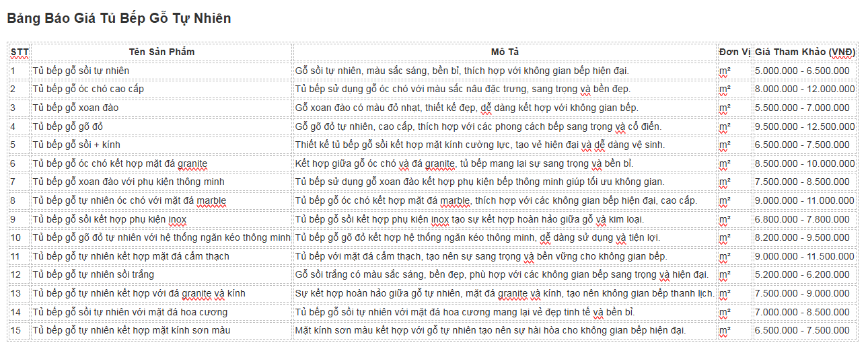Viewport: 868px width, 351px height.
Task: Click the "m²" unit cell in row 13
Action: (725, 293)
